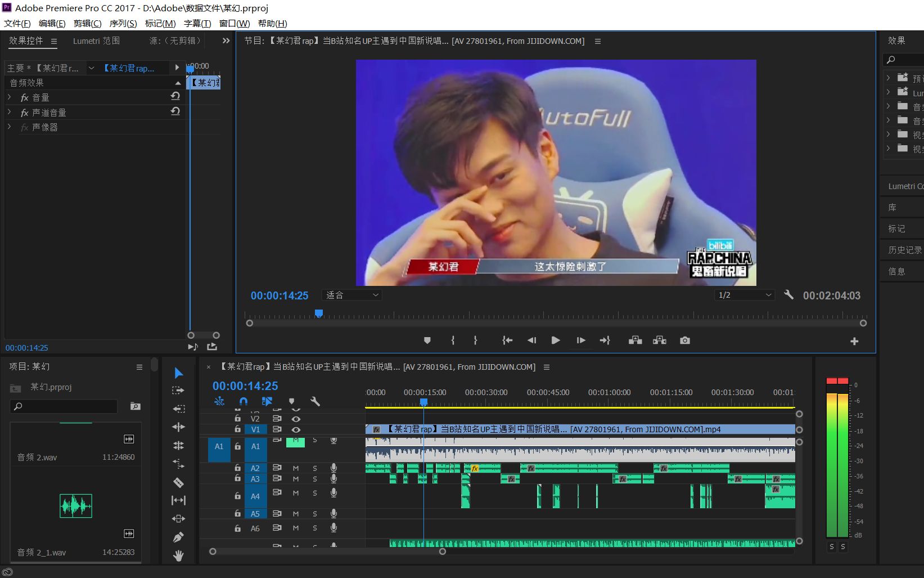Screen dimensions: 924x578
Task: Add a marker in the Program monitor
Action: tap(427, 340)
